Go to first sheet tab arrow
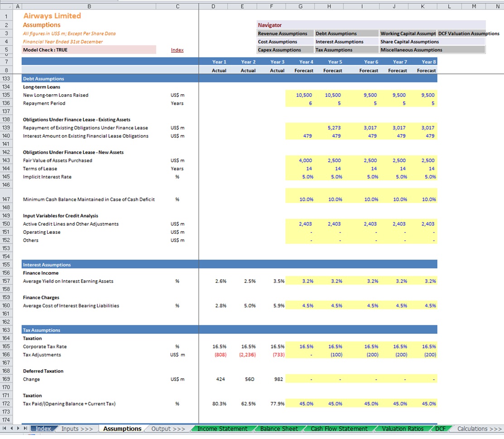504x439 pixels. 4,429
